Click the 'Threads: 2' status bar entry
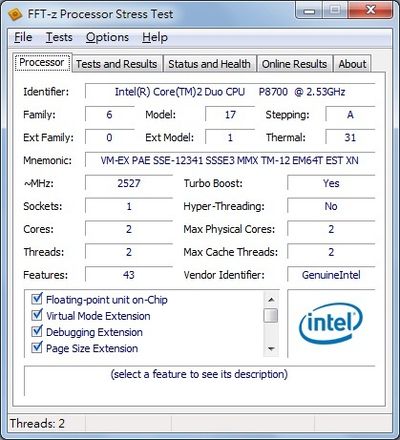400x440 pixels. tap(37, 423)
